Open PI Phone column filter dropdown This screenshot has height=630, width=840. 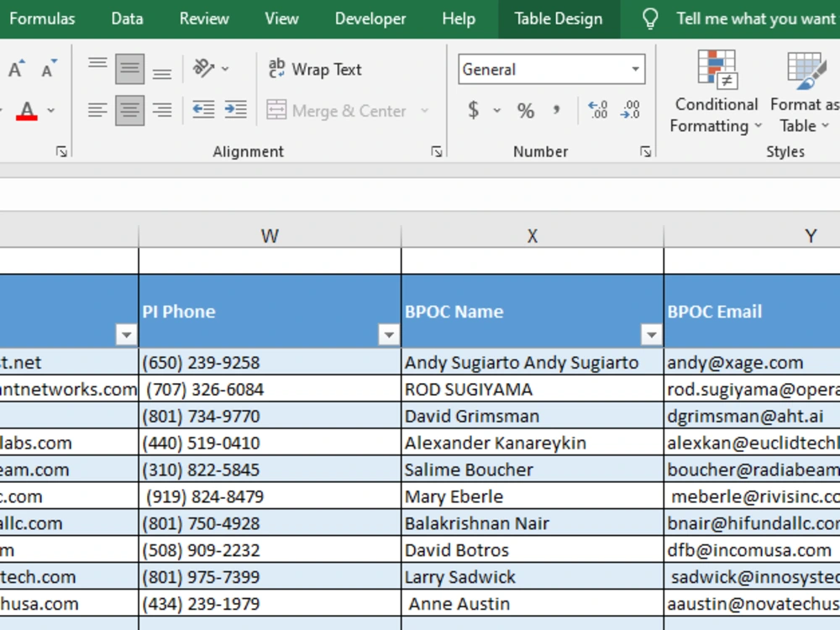point(389,335)
